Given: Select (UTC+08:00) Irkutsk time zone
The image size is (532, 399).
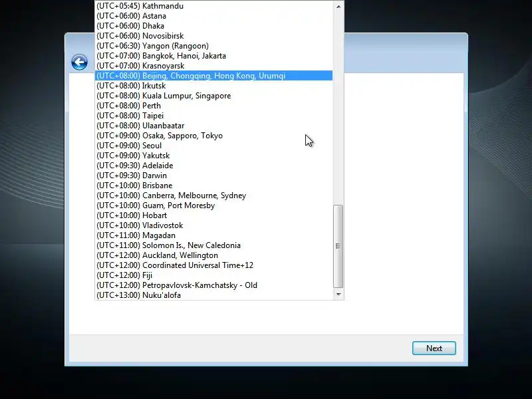Looking at the screenshot, I should tap(213, 86).
